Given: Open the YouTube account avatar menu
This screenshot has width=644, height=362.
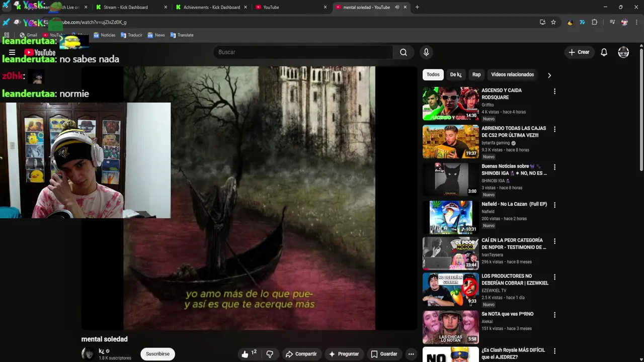Looking at the screenshot, I should pos(623,52).
